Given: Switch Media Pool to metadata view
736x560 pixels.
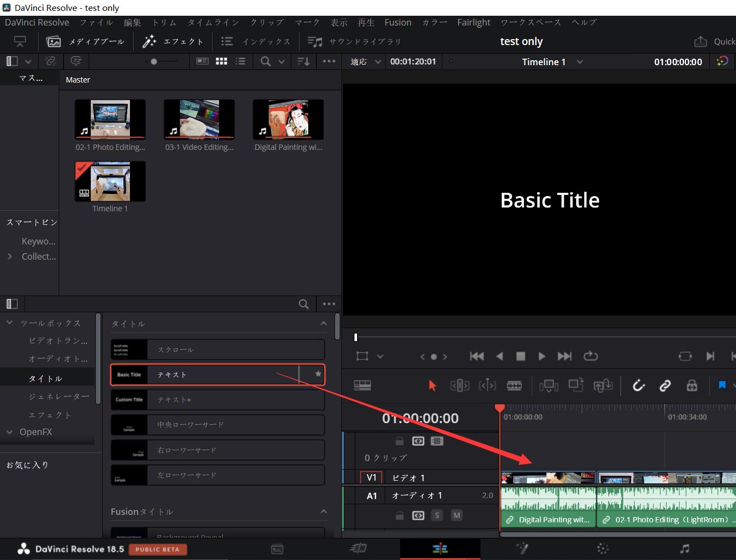Looking at the screenshot, I should click(202, 61).
